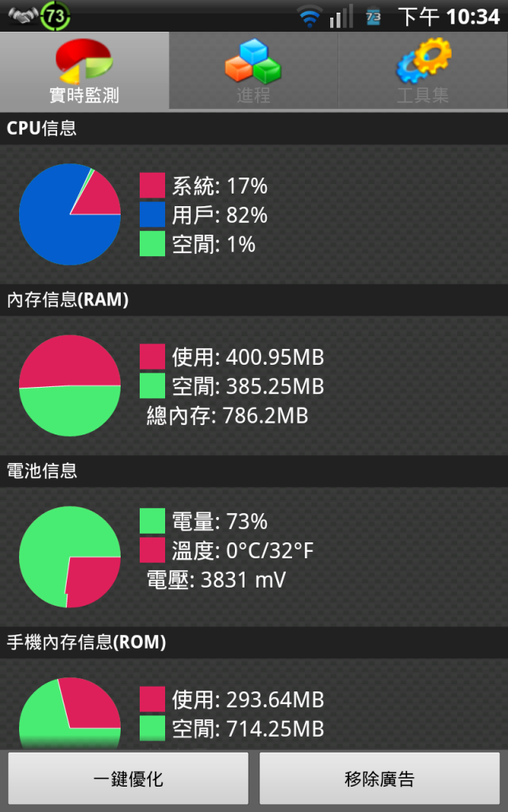This screenshot has width=508, height=812.
Task: Click the blue 用戶 82% color swatch
Action: coord(152,214)
